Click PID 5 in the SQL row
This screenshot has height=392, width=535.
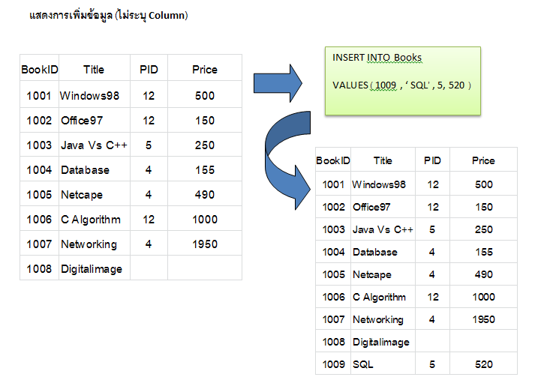(432, 364)
